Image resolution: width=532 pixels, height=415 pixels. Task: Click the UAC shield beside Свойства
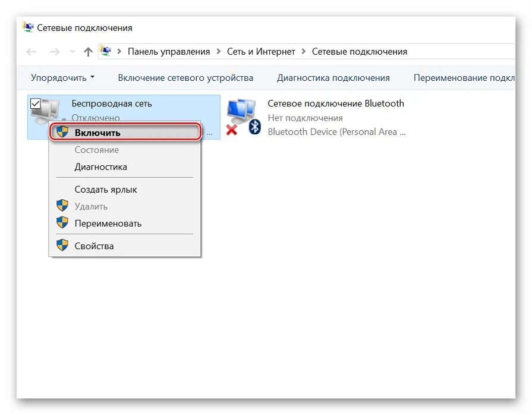click(x=62, y=245)
